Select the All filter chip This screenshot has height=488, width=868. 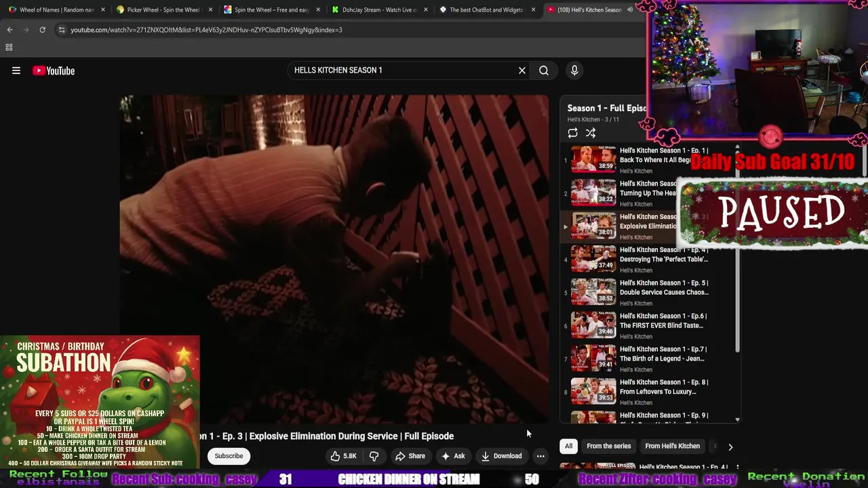coord(568,447)
